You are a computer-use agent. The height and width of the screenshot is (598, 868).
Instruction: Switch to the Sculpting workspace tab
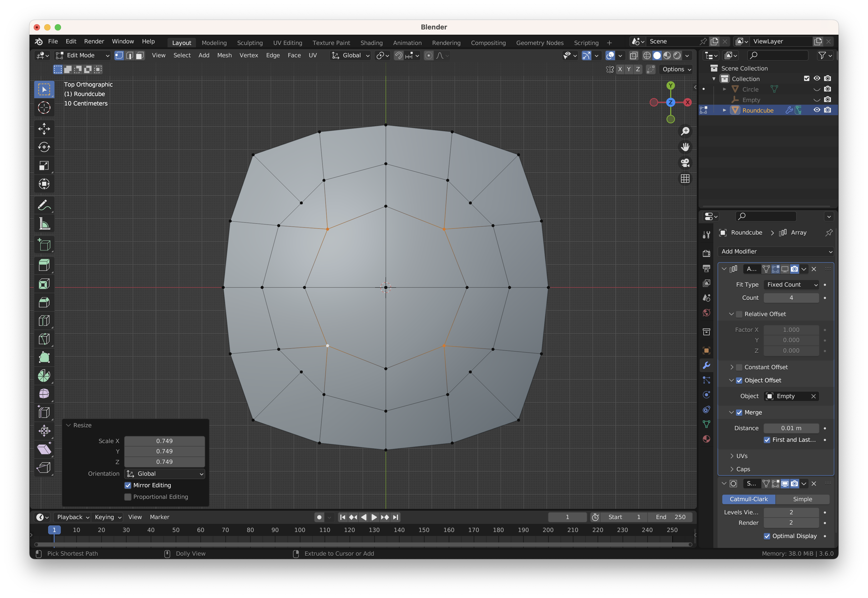(x=250, y=43)
